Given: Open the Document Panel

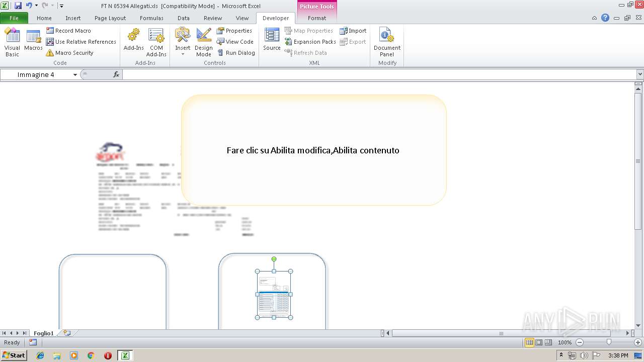Looking at the screenshot, I should click(x=387, y=42).
